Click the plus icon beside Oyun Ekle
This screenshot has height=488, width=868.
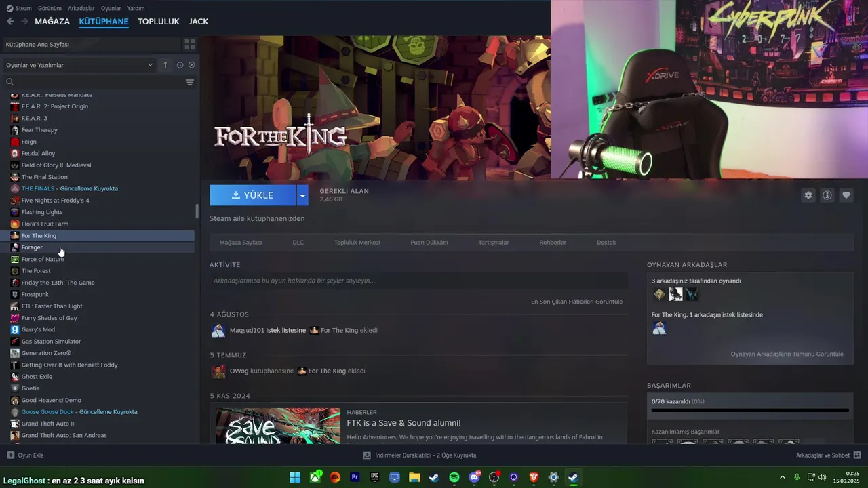pos(10,455)
